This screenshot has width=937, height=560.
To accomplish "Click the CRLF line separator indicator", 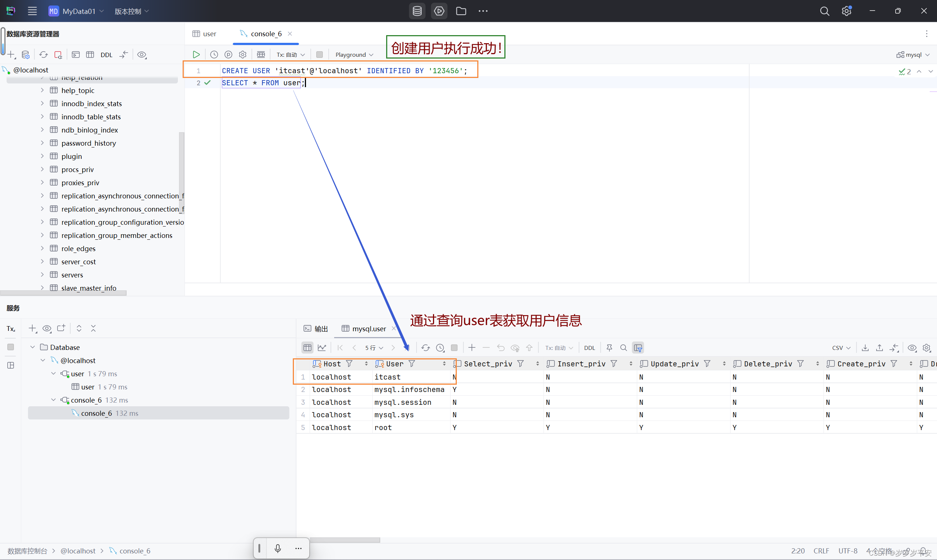I will [x=821, y=551].
